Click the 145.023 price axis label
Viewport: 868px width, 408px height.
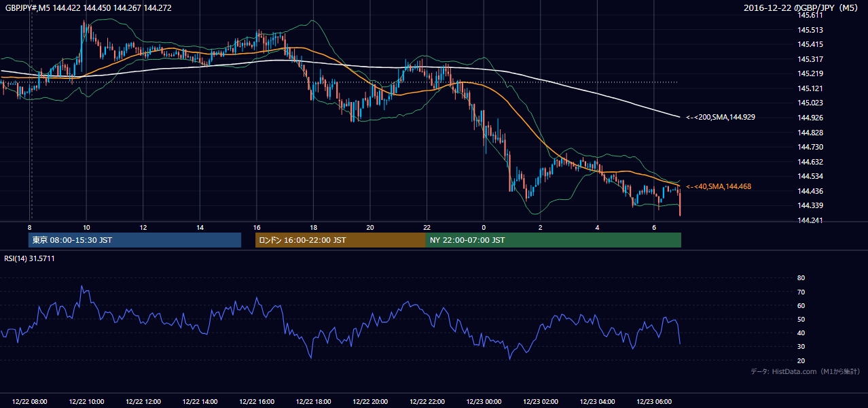click(x=810, y=103)
